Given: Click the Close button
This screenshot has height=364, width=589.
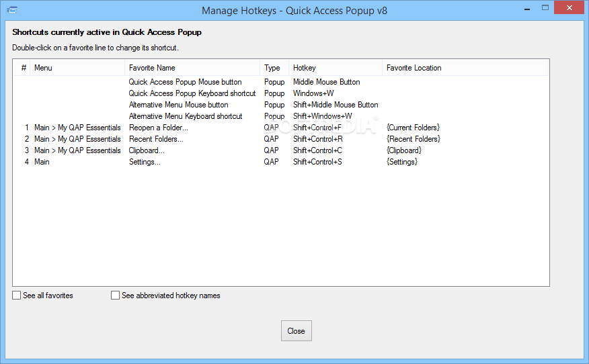Looking at the screenshot, I should coord(296,330).
